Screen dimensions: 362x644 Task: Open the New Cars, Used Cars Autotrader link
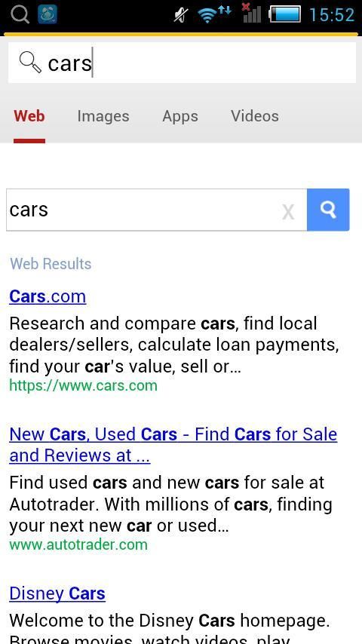click(x=173, y=445)
